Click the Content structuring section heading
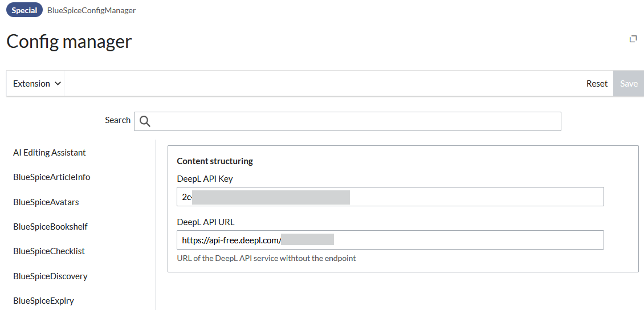 coord(215,161)
